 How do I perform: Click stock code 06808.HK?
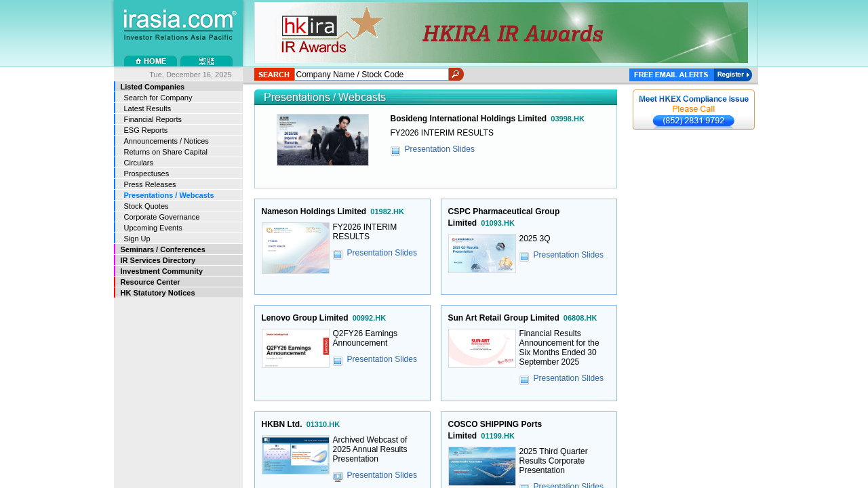(580, 318)
